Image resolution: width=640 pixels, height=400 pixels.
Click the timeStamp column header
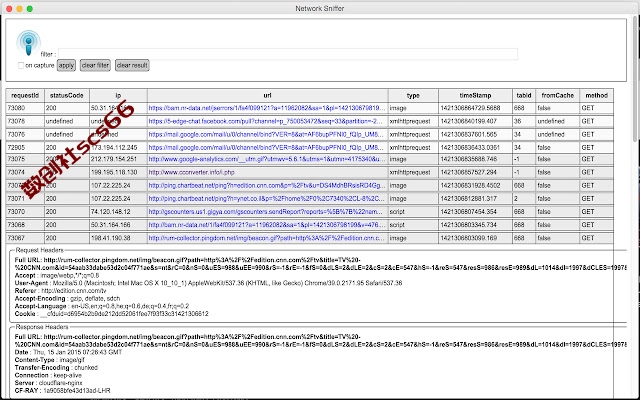pyautogui.click(x=476, y=96)
